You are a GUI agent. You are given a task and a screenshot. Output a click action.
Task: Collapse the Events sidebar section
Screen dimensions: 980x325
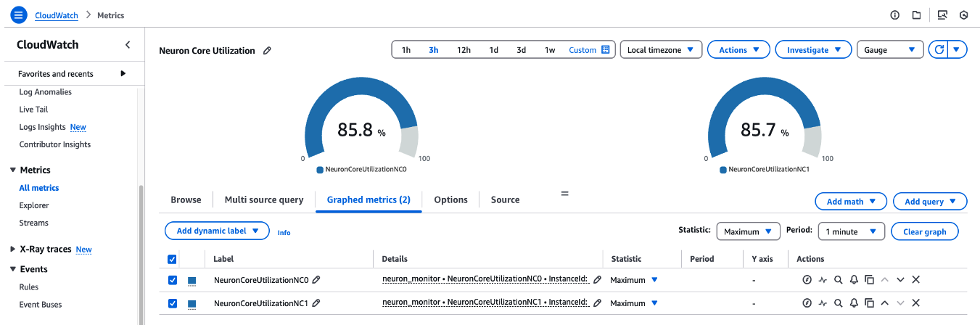13,269
